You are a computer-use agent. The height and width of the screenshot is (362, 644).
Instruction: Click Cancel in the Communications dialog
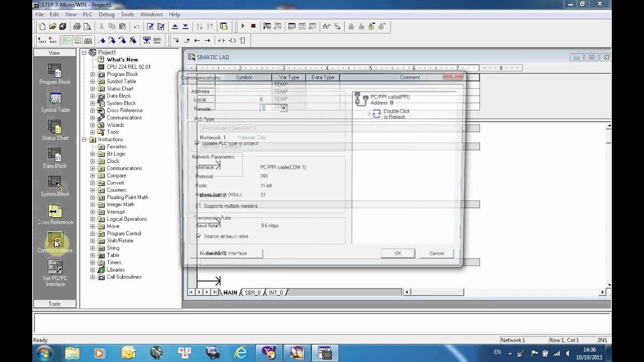click(x=437, y=253)
